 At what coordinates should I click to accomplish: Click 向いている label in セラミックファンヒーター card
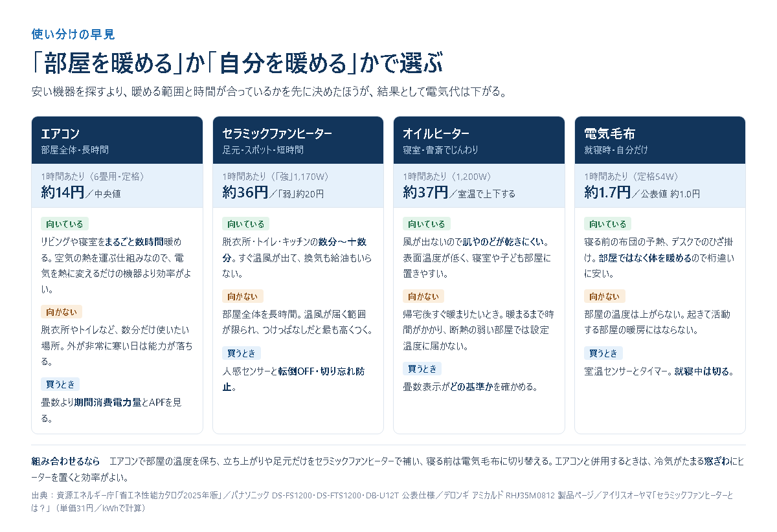pos(246,224)
